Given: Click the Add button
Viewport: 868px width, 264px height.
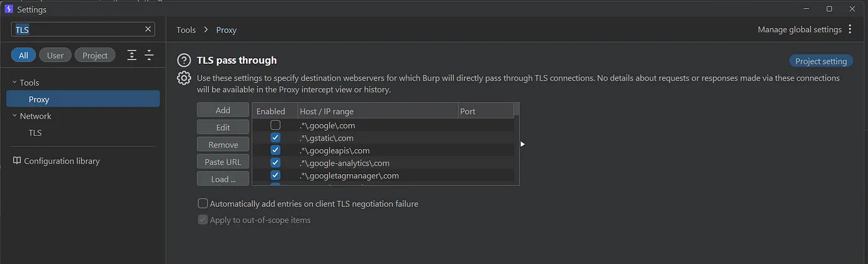Looking at the screenshot, I should click(x=223, y=110).
